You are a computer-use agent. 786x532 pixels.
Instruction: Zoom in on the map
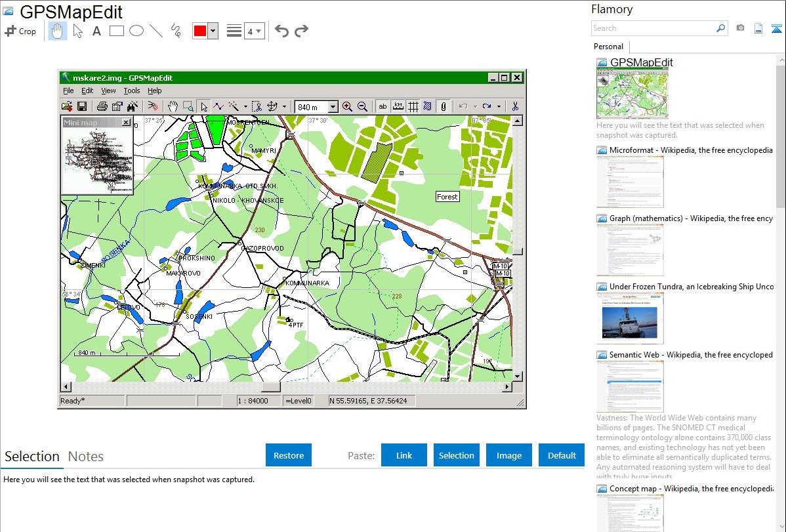tap(347, 106)
